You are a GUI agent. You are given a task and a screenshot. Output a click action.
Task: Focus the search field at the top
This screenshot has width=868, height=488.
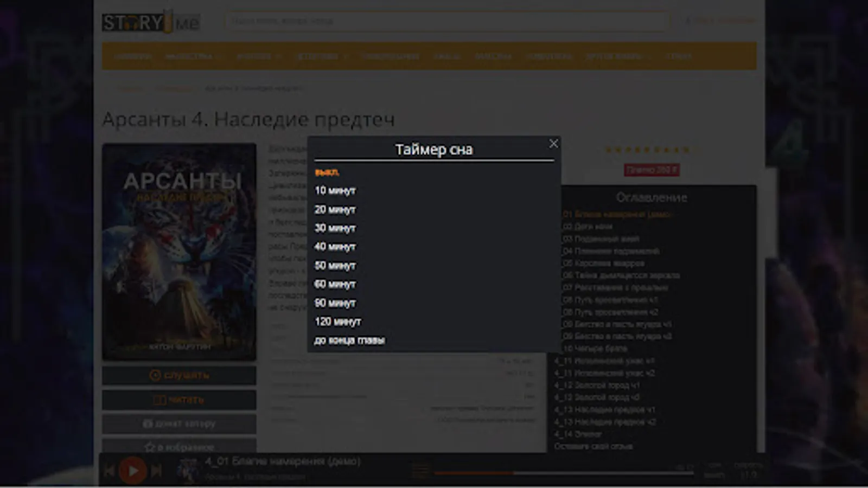(447, 21)
